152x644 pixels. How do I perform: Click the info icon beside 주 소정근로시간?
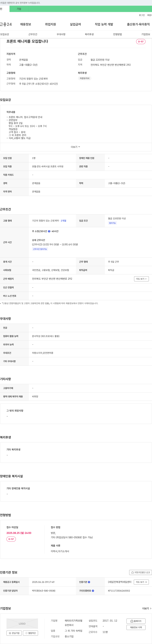(49, 231)
